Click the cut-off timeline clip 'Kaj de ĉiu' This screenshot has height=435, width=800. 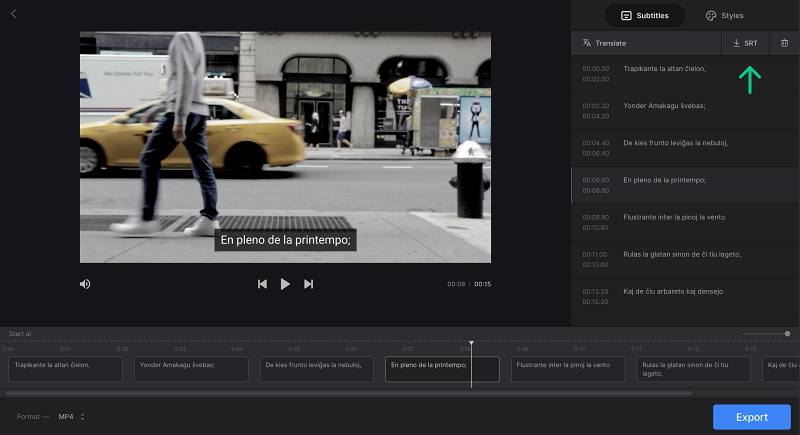point(781,369)
